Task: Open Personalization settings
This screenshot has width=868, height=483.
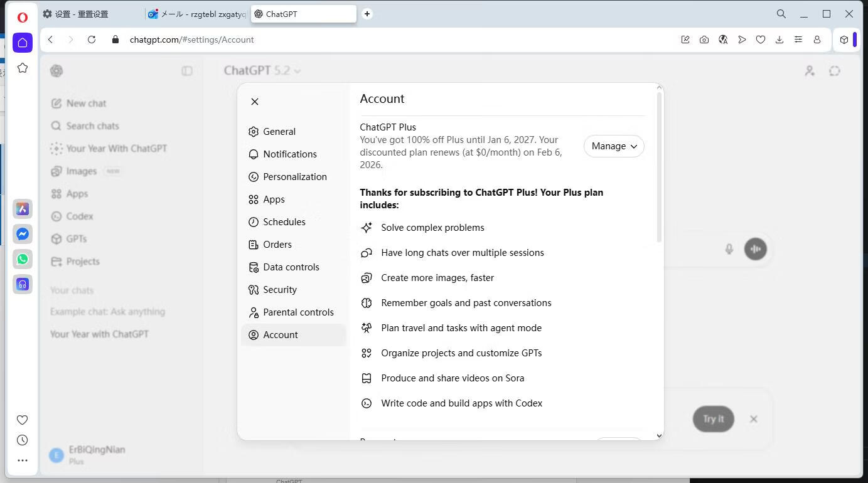Action: coord(294,177)
